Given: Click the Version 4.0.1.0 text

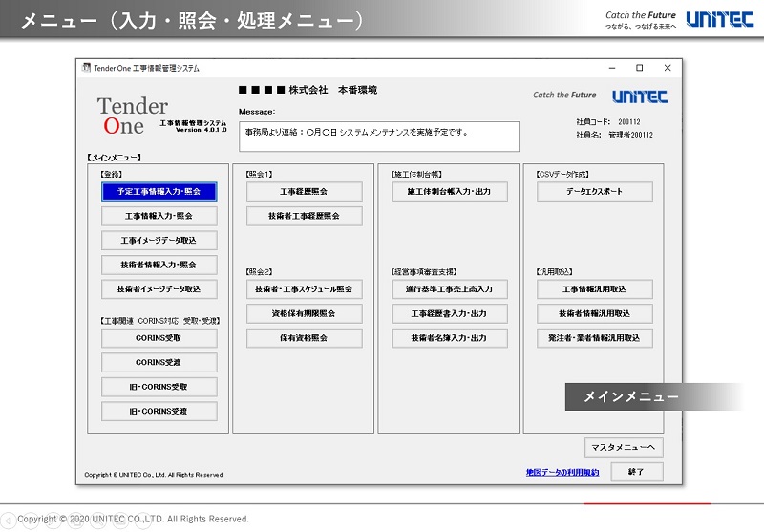Looking at the screenshot, I should tap(202, 130).
